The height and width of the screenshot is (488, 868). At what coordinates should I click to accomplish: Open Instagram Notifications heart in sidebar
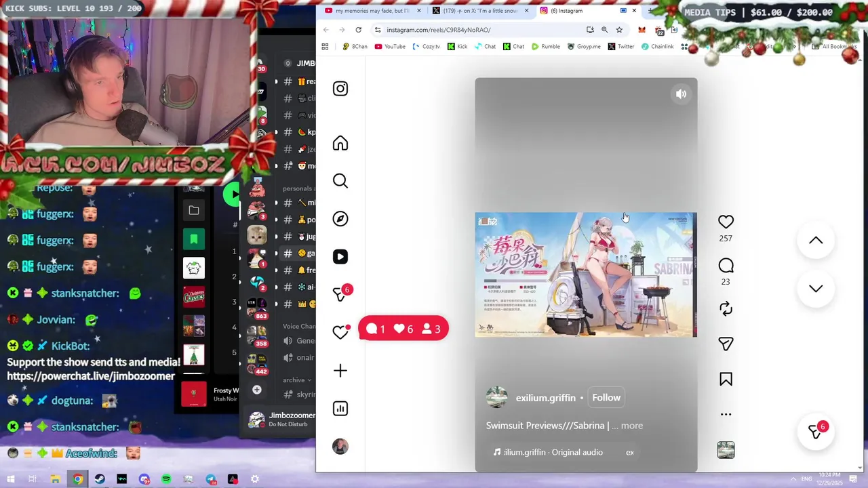(340, 332)
